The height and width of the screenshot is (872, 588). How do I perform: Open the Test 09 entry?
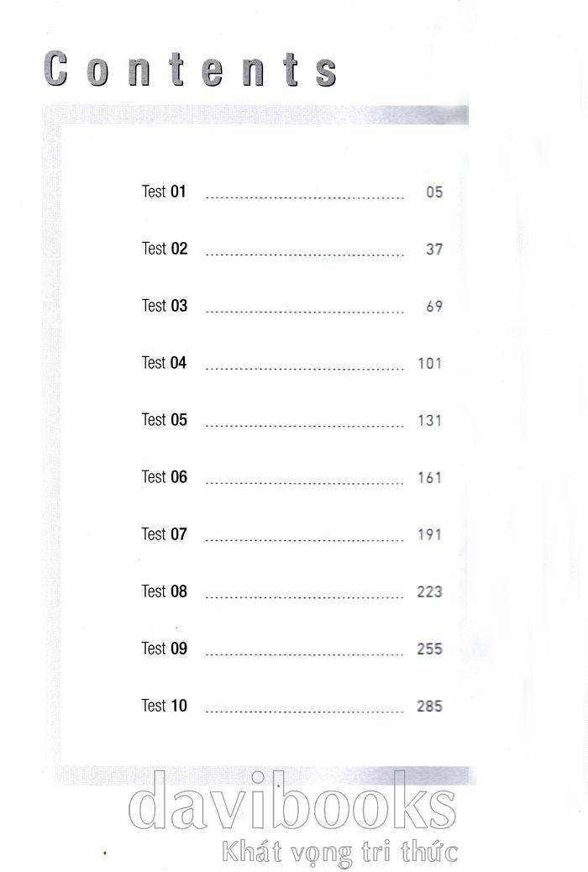(164, 649)
